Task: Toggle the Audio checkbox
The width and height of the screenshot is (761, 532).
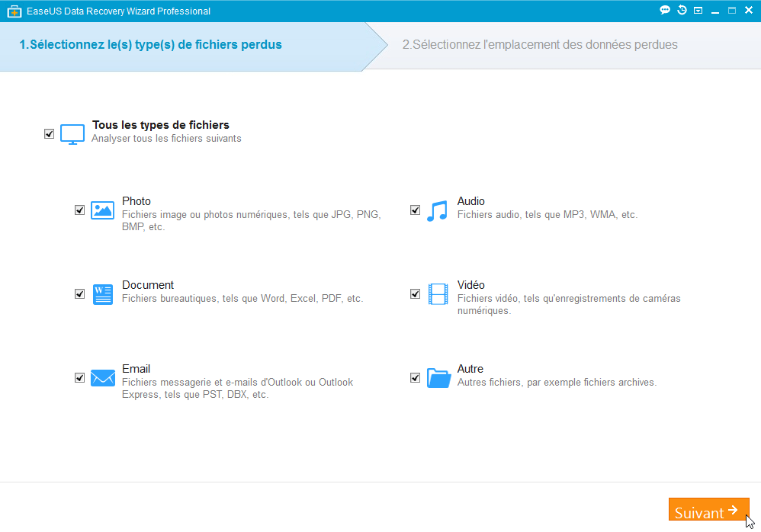Action: coord(415,210)
